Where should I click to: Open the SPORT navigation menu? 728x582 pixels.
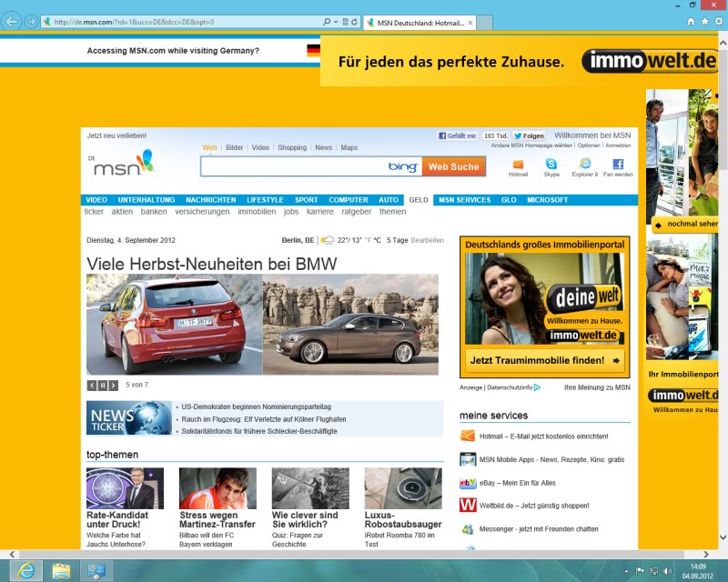click(307, 199)
